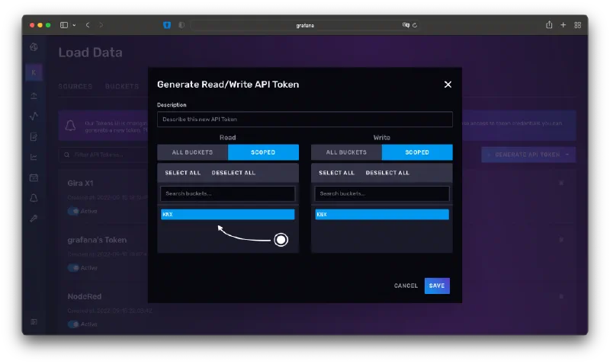610x364 pixels.
Task: Open the NodeRed token entry
Action: coord(85,296)
